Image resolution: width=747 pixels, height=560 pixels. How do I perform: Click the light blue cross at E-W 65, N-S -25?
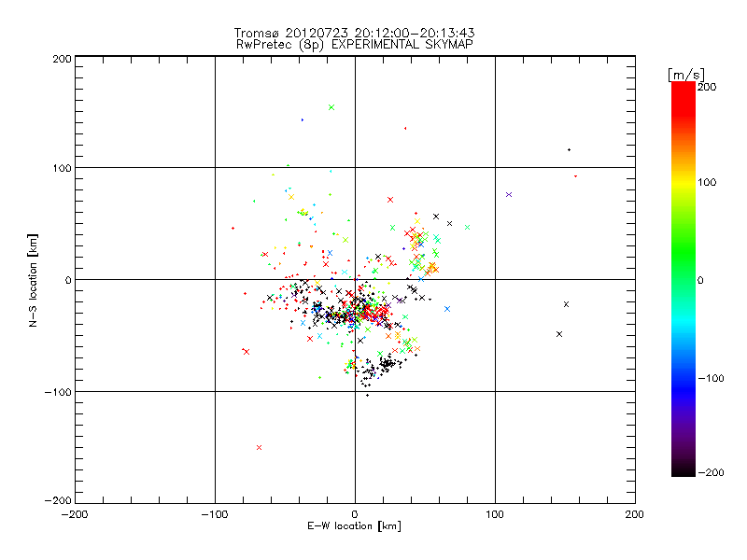tap(447, 309)
